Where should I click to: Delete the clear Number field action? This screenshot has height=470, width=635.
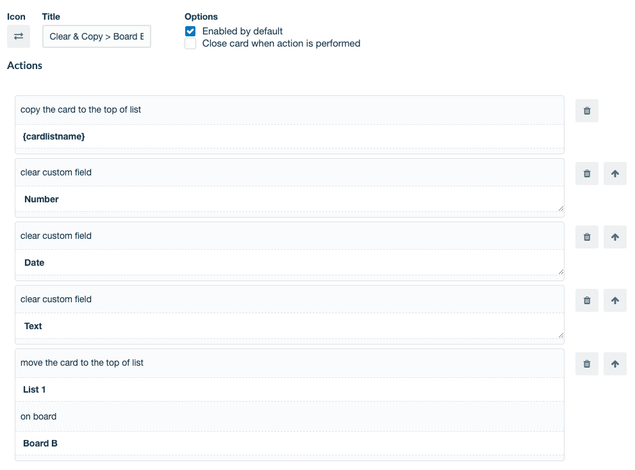click(587, 174)
